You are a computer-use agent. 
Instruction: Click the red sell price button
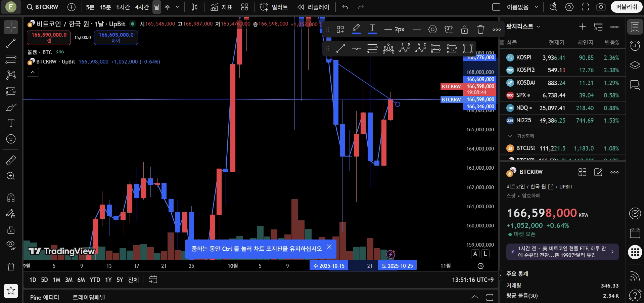(x=49, y=38)
